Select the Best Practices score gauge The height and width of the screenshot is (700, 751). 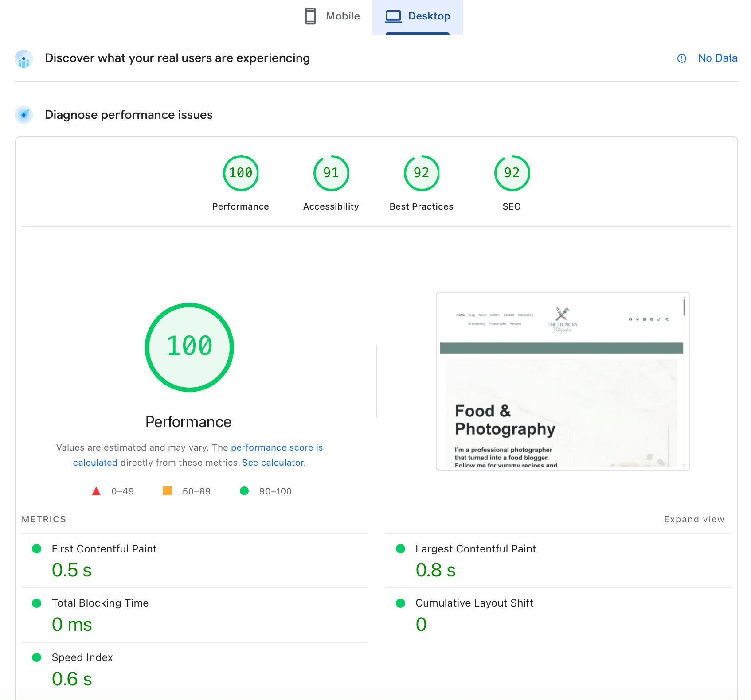pyautogui.click(x=421, y=173)
